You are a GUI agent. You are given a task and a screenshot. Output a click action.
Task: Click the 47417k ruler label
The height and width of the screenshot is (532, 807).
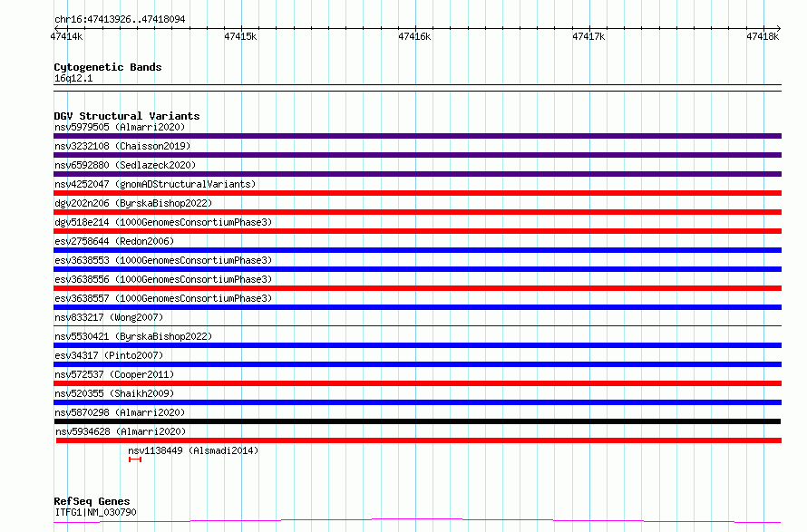(588, 36)
